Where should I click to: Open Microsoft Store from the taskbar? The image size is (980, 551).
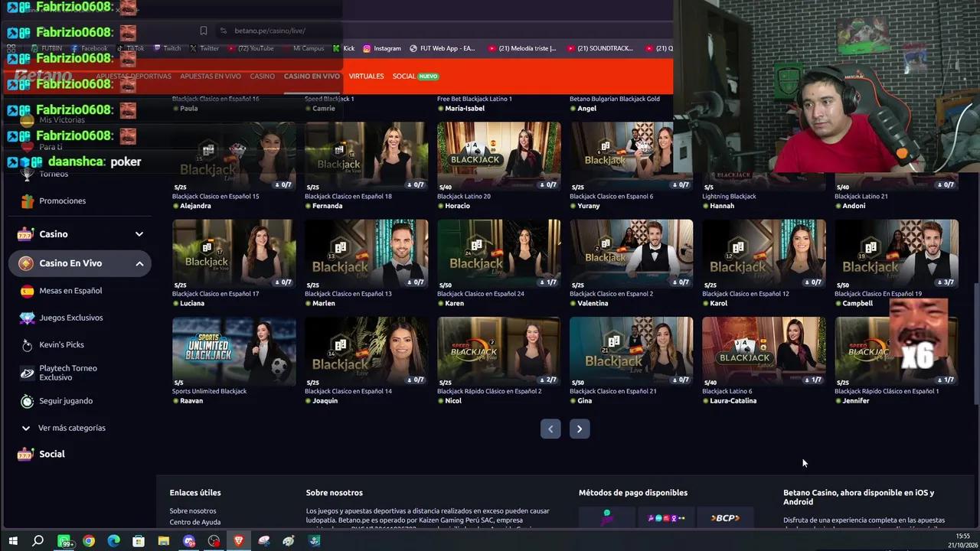coord(139,541)
